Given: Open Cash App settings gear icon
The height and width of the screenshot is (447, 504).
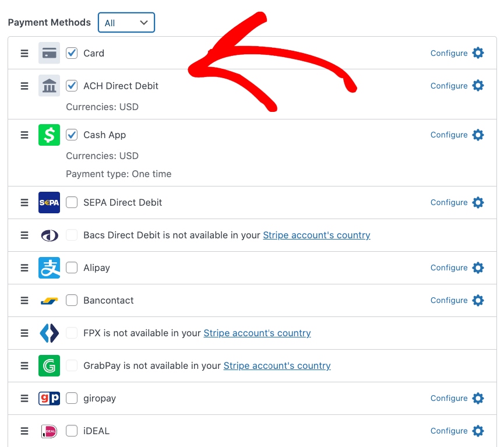Looking at the screenshot, I should [x=478, y=135].
